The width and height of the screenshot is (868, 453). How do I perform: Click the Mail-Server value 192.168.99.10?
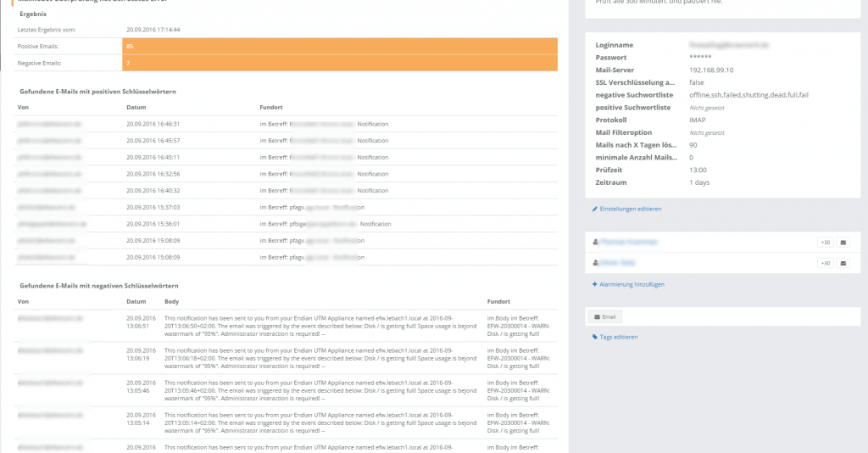[711, 70]
